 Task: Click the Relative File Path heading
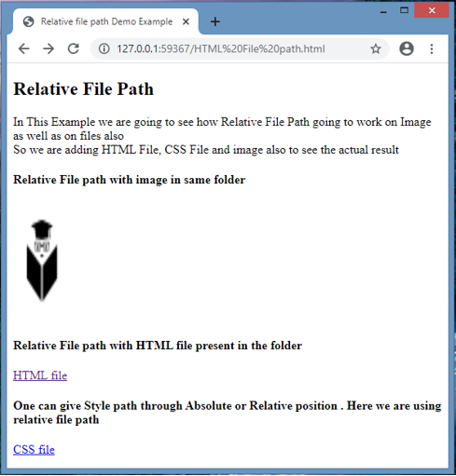(83, 89)
